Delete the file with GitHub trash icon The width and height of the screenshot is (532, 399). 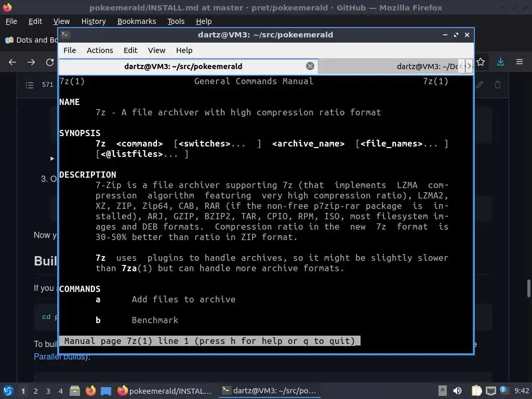(x=497, y=85)
